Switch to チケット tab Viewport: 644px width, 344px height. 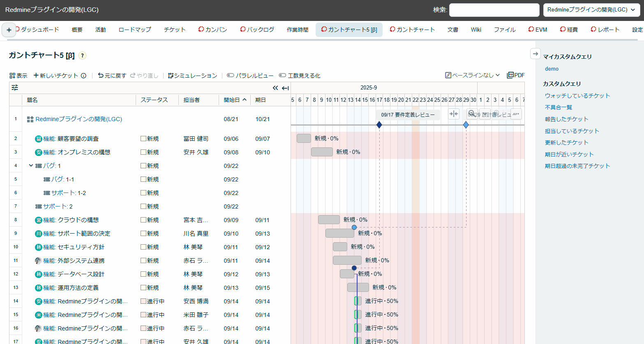pos(175,30)
